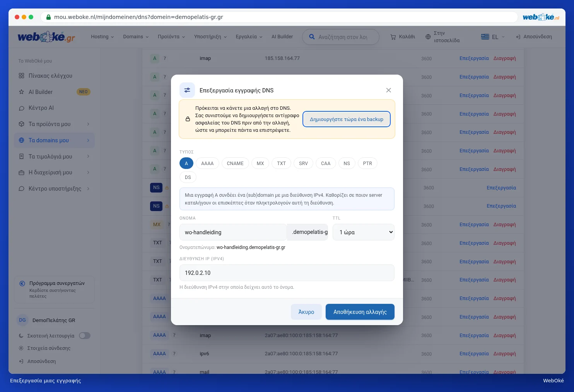Viewport: 574px width, 392px height.
Task: Select record type PTR
Action: pyautogui.click(x=367, y=164)
